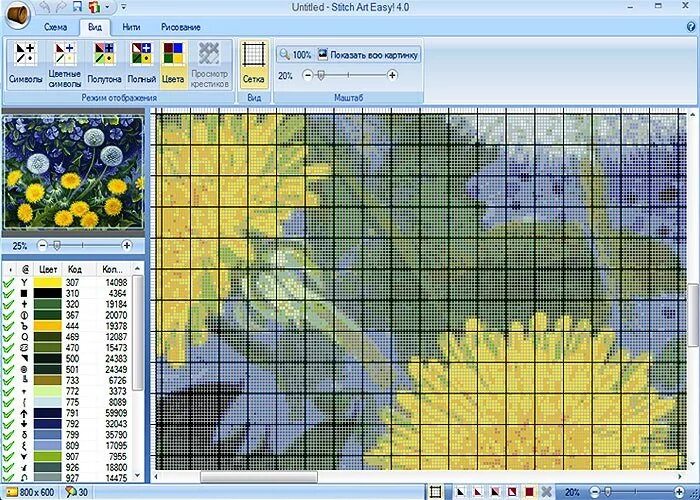Screen dimensions: 700x500
Task: Click blue swatch of thread 799
Action: (48, 435)
